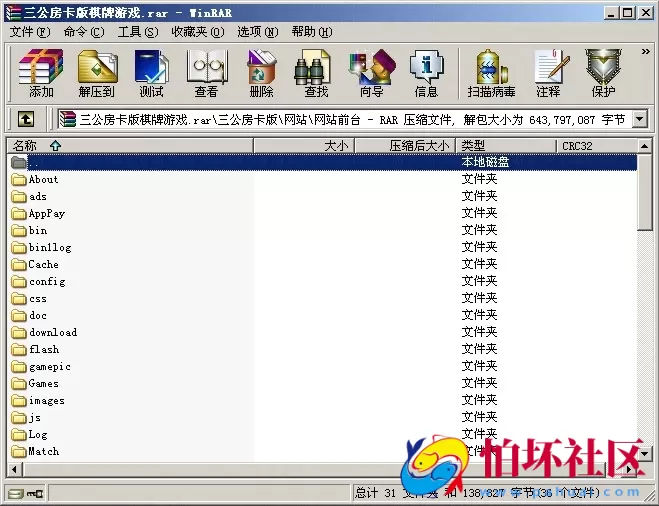Click the Protect (保护) shield icon
This screenshot has height=506, width=659.
coord(604,74)
